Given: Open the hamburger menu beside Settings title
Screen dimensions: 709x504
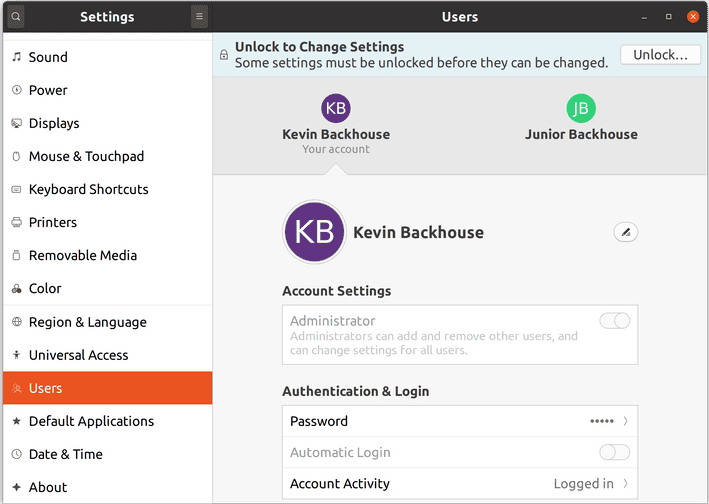Looking at the screenshot, I should (199, 17).
